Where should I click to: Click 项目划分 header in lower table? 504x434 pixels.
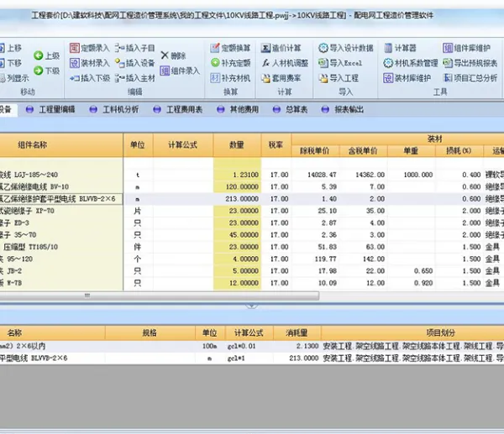pyautogui.click(x=412, y=332)
